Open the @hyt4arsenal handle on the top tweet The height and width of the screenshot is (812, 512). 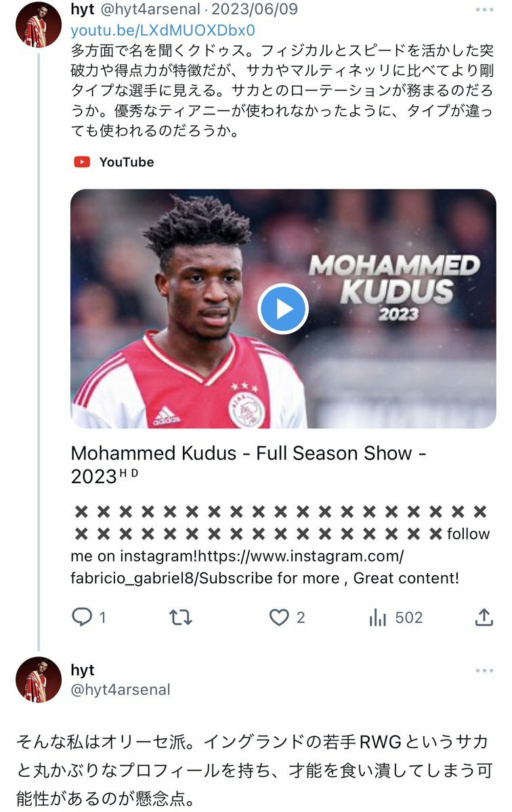click(x=152, y=9)
